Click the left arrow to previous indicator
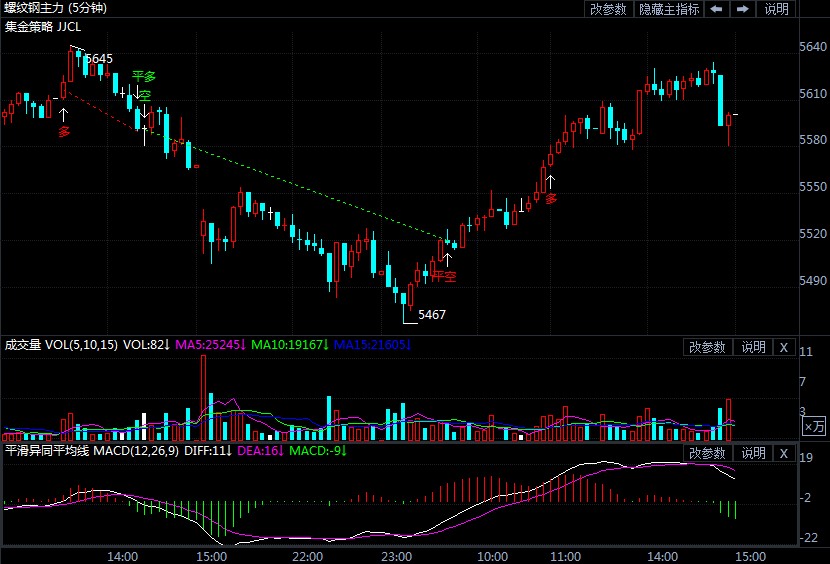The height and width of the screenshot is (564, 830). click(x=716, y=9)
